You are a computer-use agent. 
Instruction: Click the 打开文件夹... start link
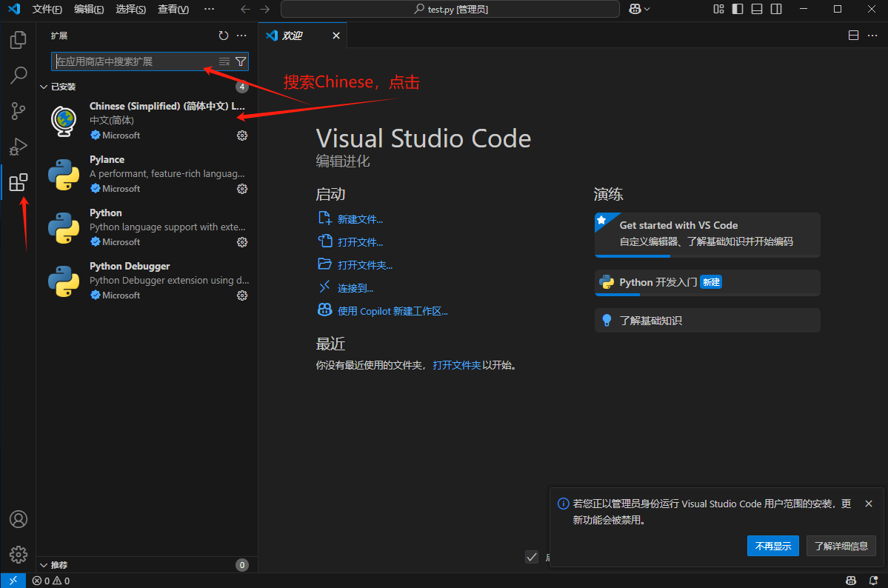(365, 265)
